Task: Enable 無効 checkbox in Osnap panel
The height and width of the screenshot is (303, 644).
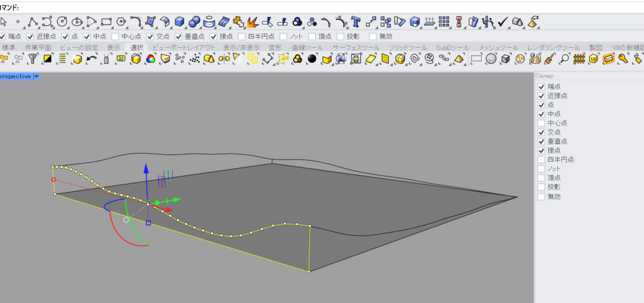Action: tap(541, 197)
